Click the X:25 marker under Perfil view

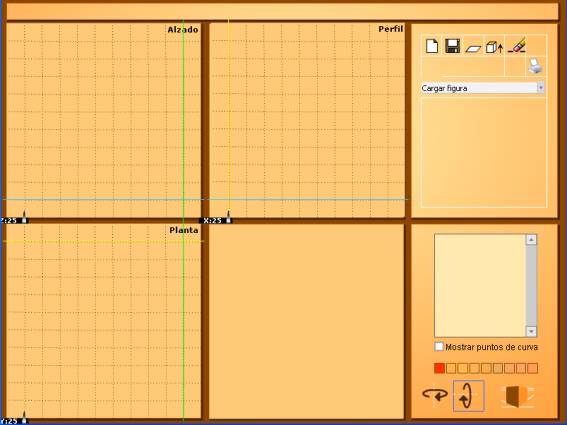click(x=213, y=220)
